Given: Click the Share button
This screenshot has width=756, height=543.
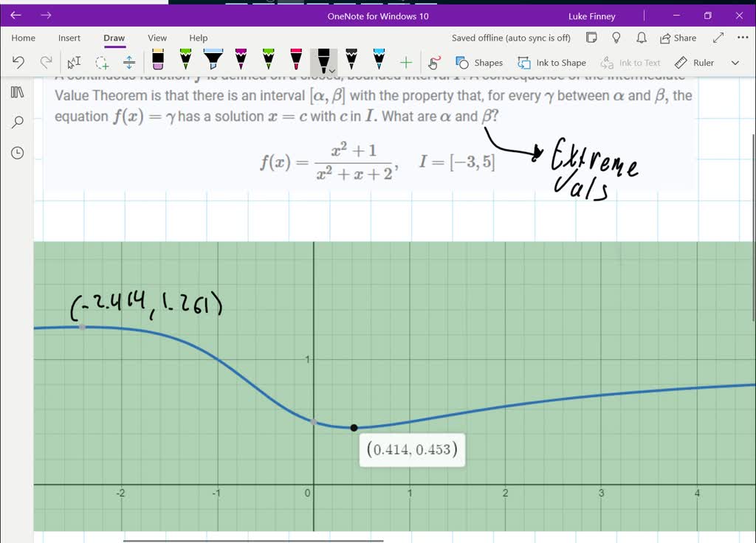Looking at the screenshot, I should pyautogui.click(x=678, y=37).
